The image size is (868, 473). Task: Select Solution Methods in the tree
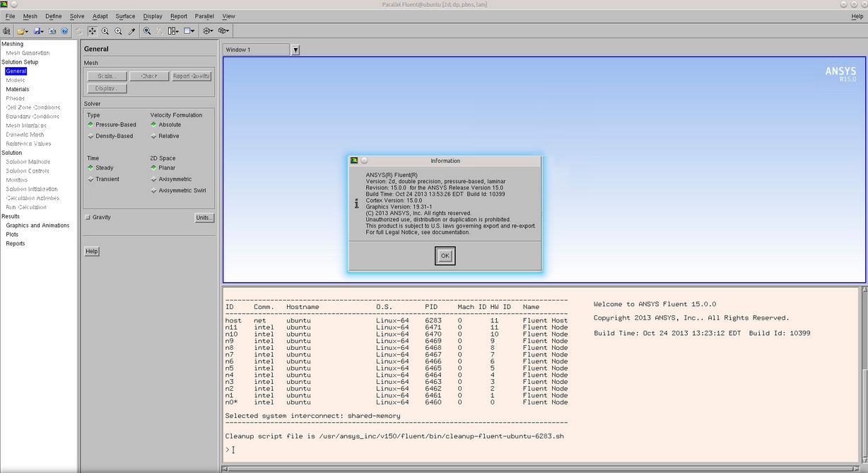click(28, 162)
